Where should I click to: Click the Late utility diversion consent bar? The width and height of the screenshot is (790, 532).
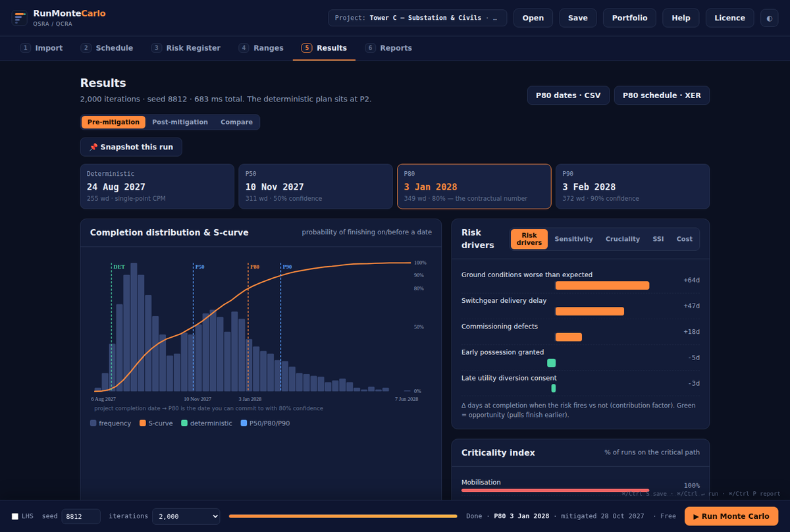pyautogui.click(x=554, y=388)
